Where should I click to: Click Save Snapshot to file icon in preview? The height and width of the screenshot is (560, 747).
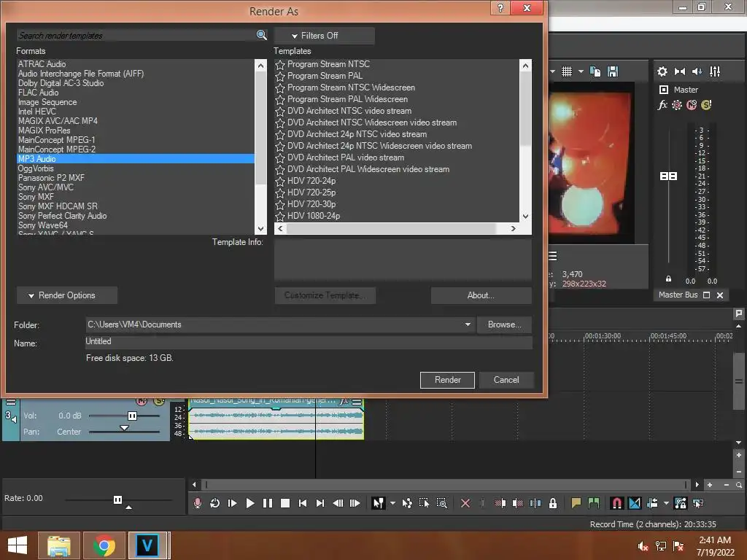pos(613,71)
